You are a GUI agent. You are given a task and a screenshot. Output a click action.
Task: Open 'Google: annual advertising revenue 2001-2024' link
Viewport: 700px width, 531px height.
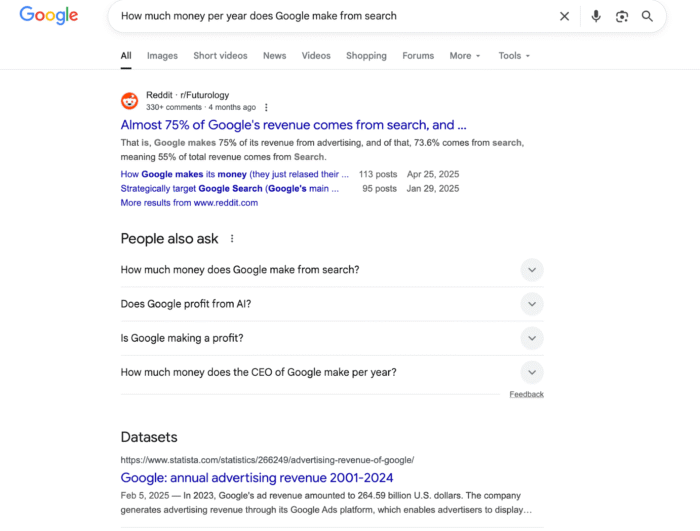257,478
